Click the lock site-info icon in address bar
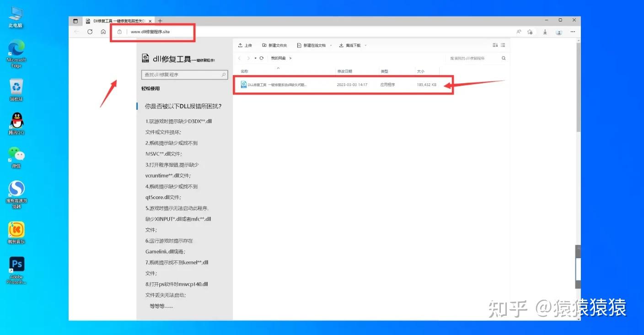This screenshot has width=644, height=335. 119,32
